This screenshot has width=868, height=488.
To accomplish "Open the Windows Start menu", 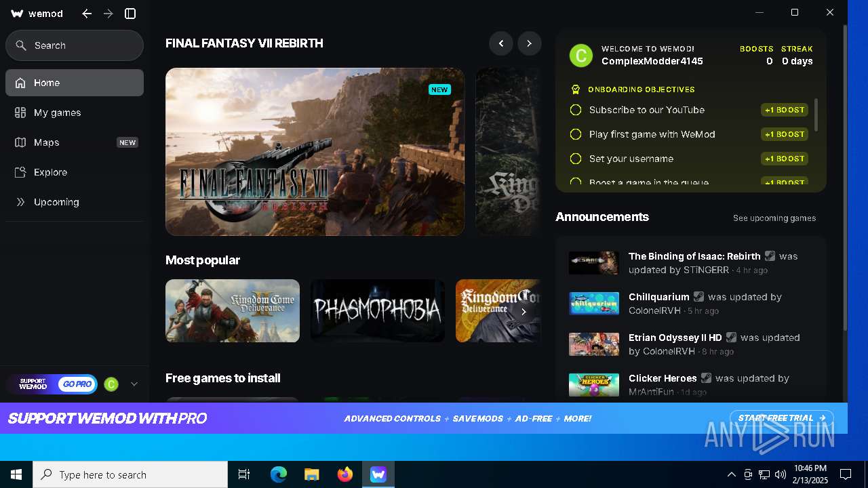I will (16, 474).
